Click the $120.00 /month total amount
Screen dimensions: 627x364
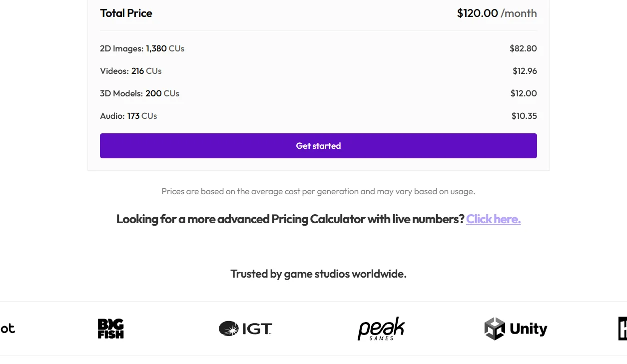click(497, 13)
